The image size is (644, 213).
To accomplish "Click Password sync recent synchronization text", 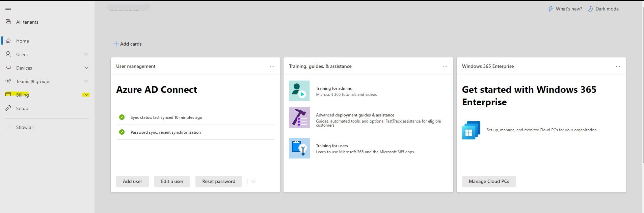I will tap(166, 132).
